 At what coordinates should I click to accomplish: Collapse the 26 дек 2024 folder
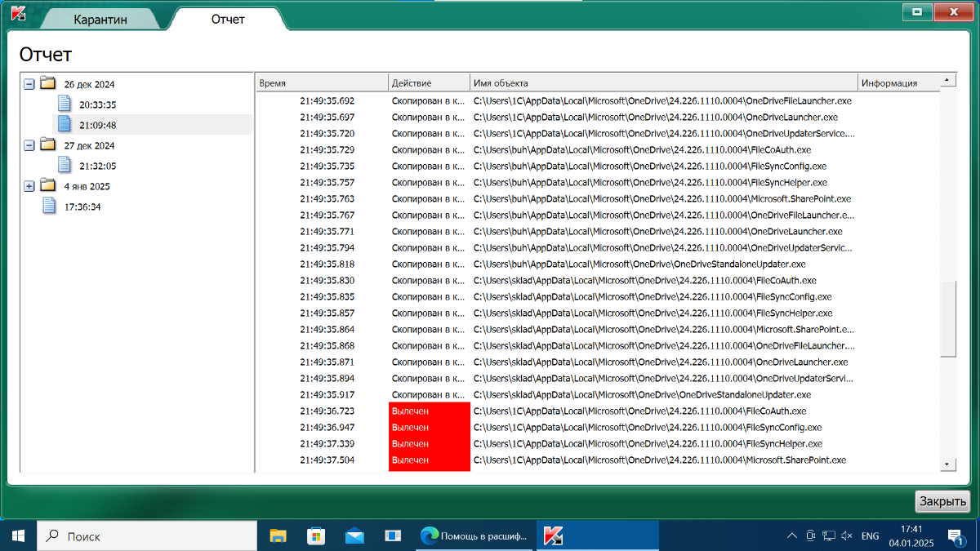(x=29, y=84)
